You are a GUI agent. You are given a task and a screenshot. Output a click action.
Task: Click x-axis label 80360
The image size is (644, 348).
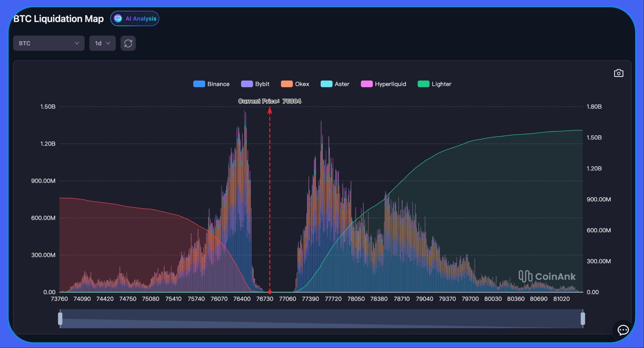point(516,299)
